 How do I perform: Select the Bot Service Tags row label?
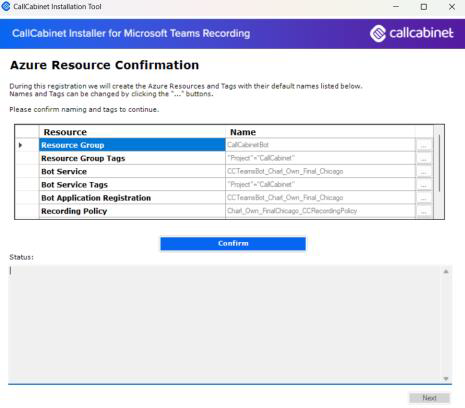132,185
